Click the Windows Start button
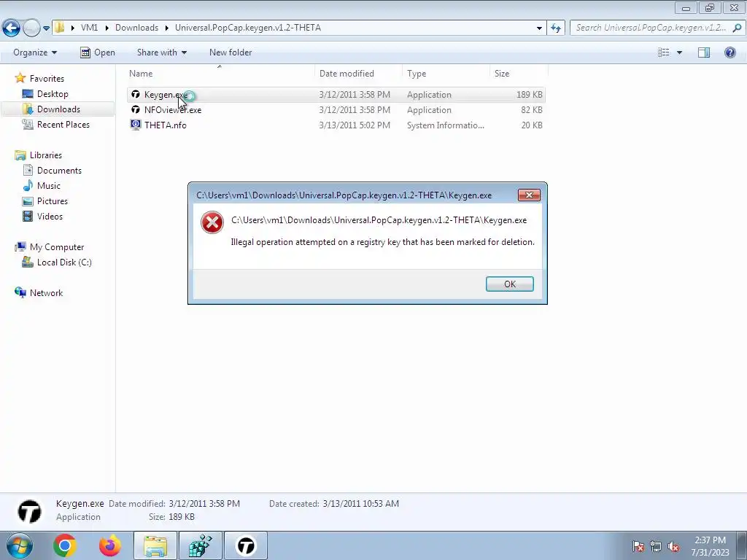747x560 pixels. pos(20,545)
